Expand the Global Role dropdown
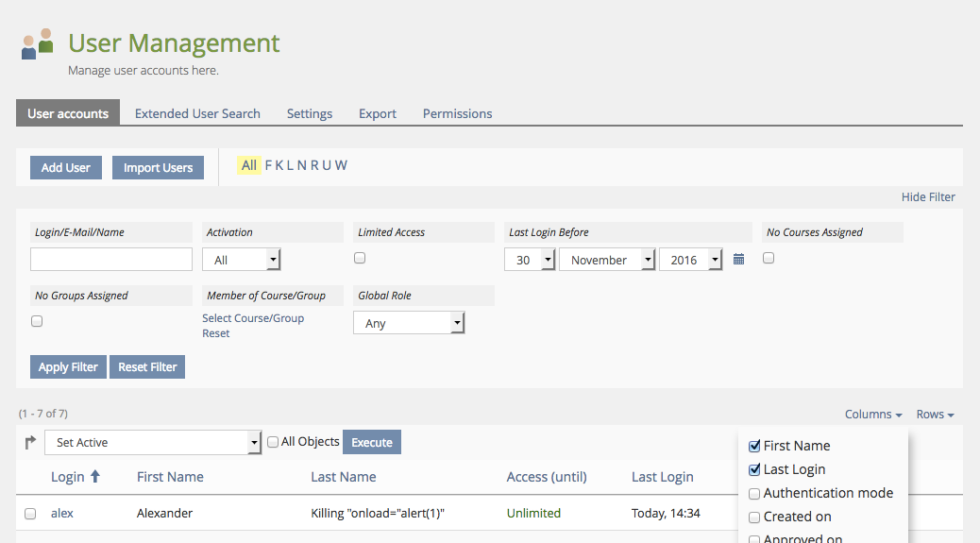This screenshot has height=543, width=980. click(409, 323)
